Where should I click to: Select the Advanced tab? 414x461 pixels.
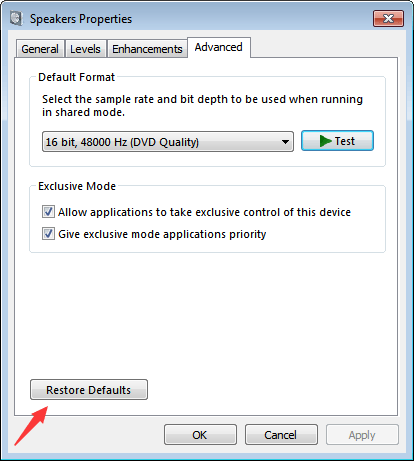pyautogui.click(x=219, y=47)
